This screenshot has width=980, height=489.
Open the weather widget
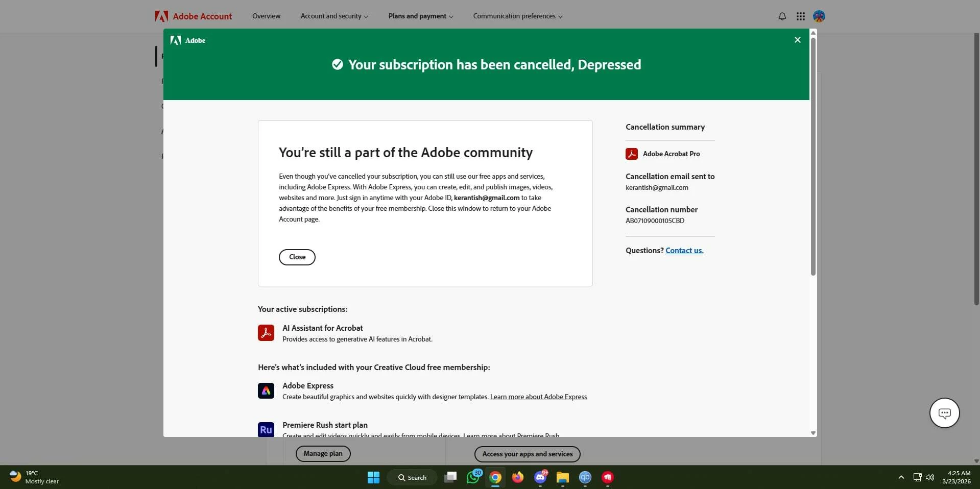pyautogui.click(x=34, y=477)
